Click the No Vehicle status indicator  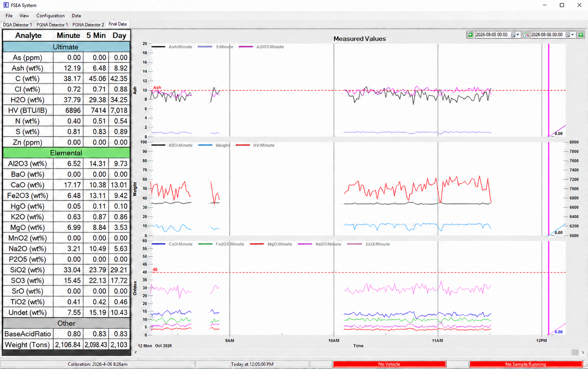[x=389, y=364]
